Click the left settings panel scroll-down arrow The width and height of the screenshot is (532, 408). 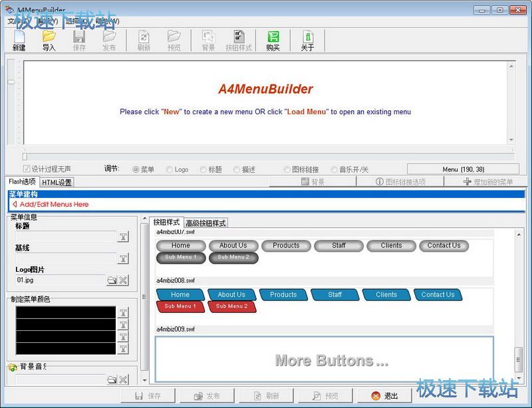144,380
